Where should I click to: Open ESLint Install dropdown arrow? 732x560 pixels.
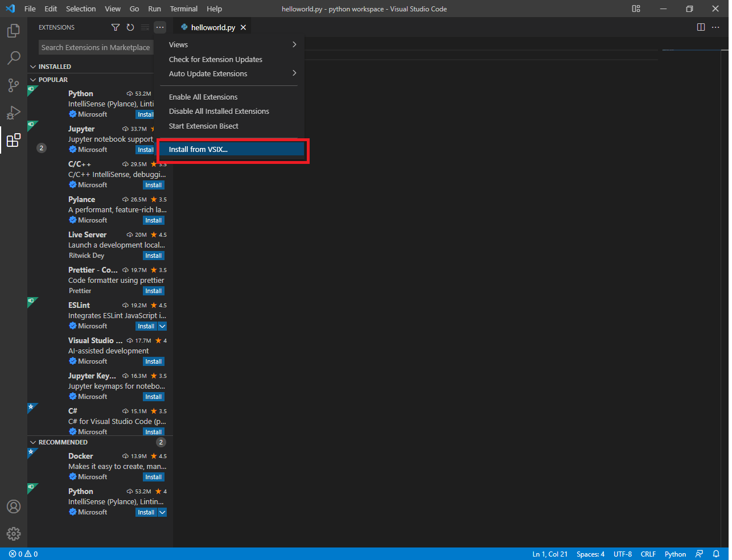pos(162,326)
